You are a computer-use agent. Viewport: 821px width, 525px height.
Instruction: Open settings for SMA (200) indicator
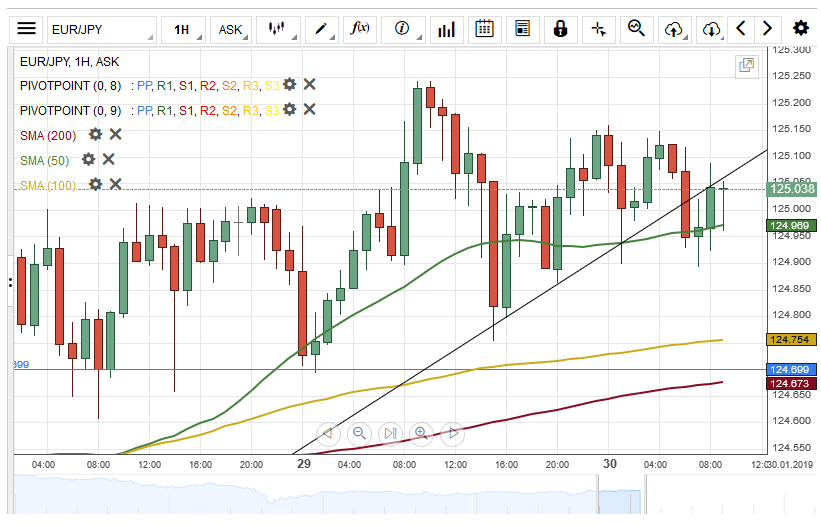[x=95, y=134]
